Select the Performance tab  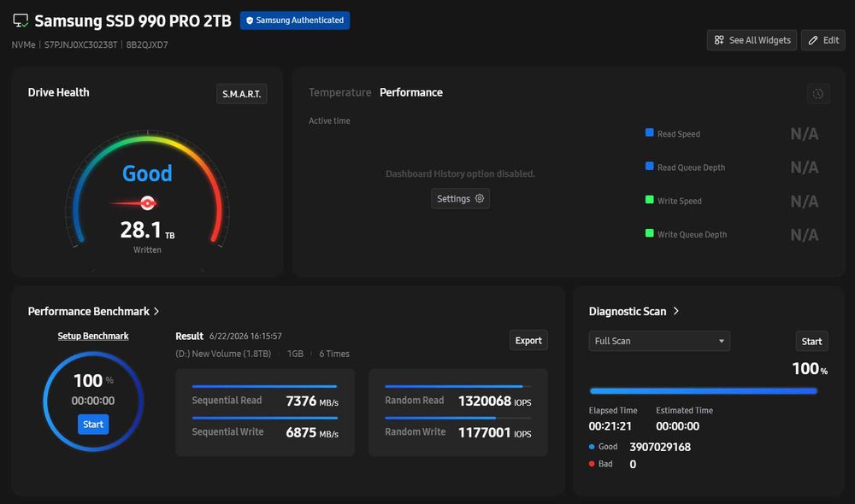tap(411, 92)
